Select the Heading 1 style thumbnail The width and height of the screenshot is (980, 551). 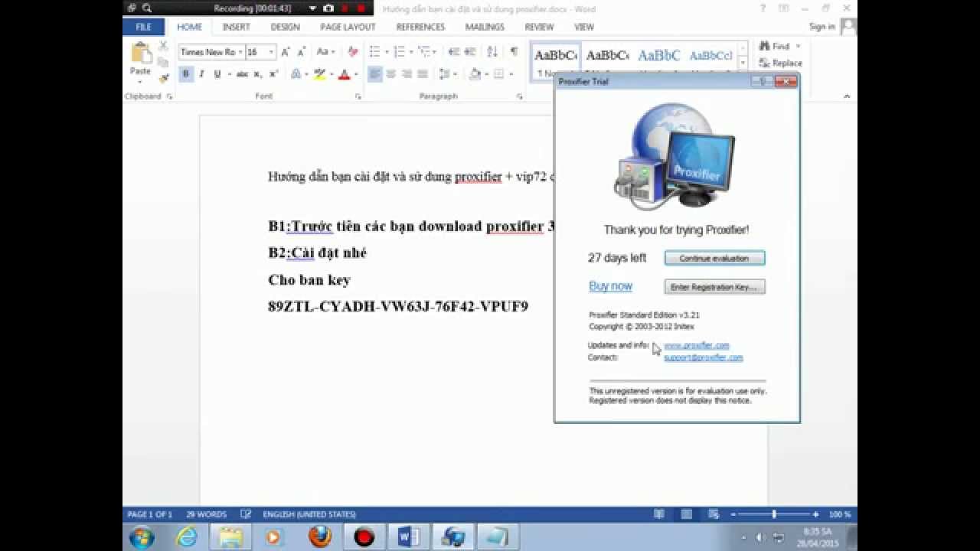(659, 56)
